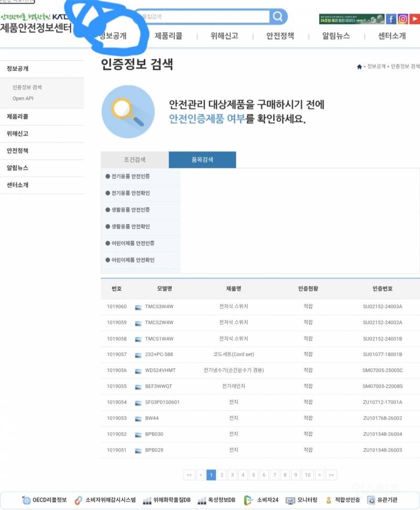This screenshot has height=510, width=420.
Task: Open 센터소개 top menu
Action: [392, 36]
